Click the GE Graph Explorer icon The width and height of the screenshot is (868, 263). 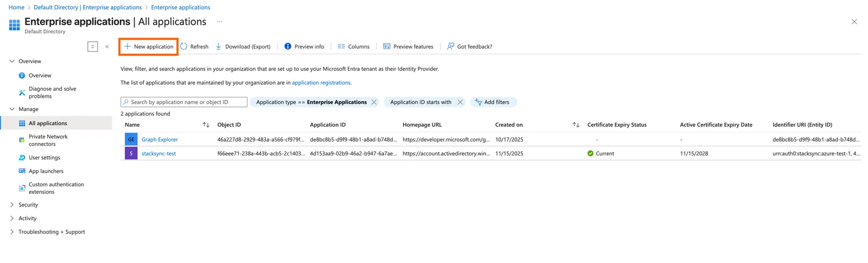click(x=131, y=140)
